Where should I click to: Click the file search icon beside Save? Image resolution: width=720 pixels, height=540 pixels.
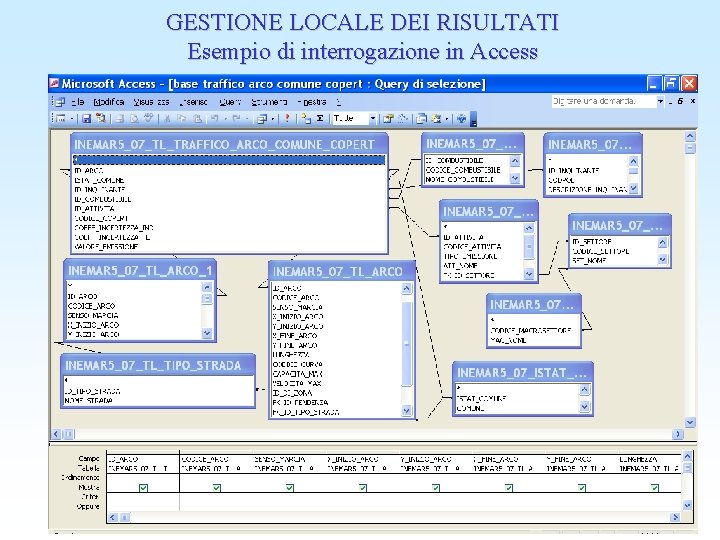click(x=101, y=118)
